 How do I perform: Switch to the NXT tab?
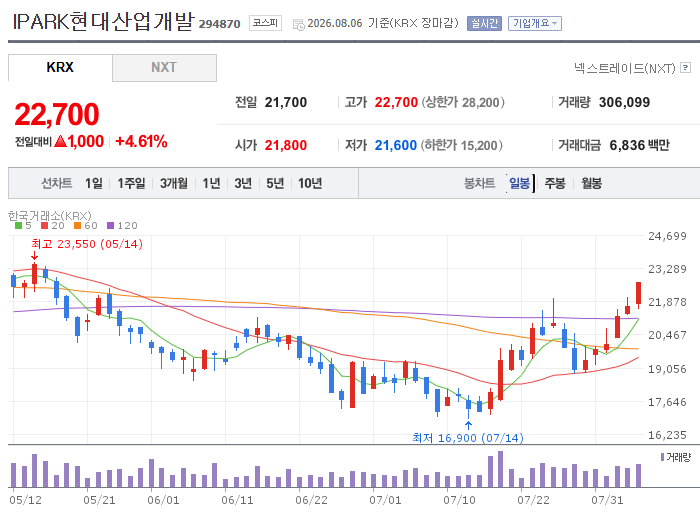[x=164, y=67]
